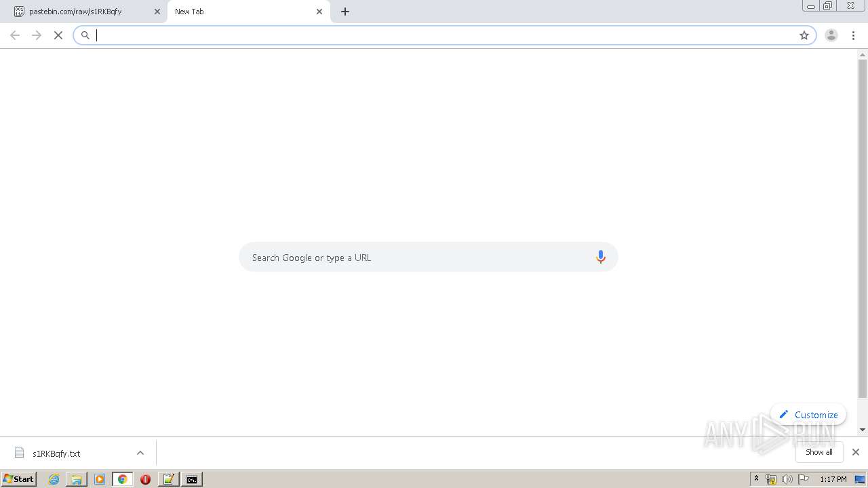Viewport: 868px width, 488px height.
Task: Click the vertical scrollbar thumb
Action: click(863, 229)
